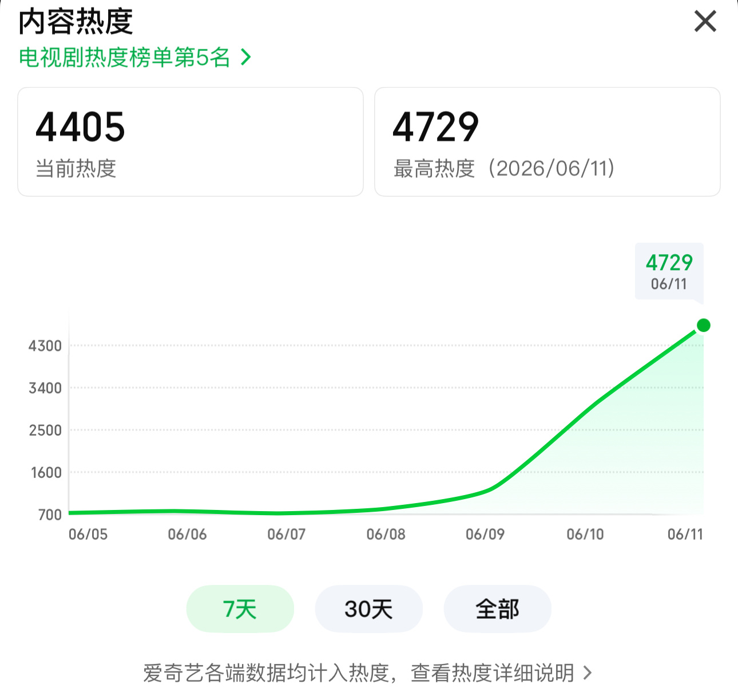
Task: Close the 内容热度 panel with the X
Action: click(x=705, y=22)
